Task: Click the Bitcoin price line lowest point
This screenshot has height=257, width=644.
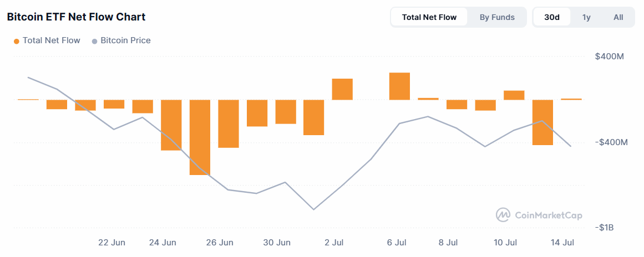Action: pyautogui.click(x=314, y=209)
